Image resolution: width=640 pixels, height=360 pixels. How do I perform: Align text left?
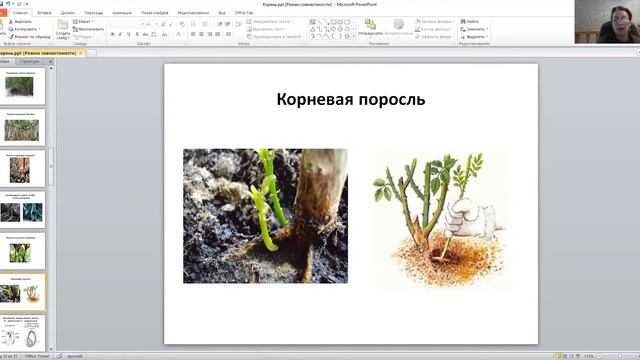tap(193, 34)
